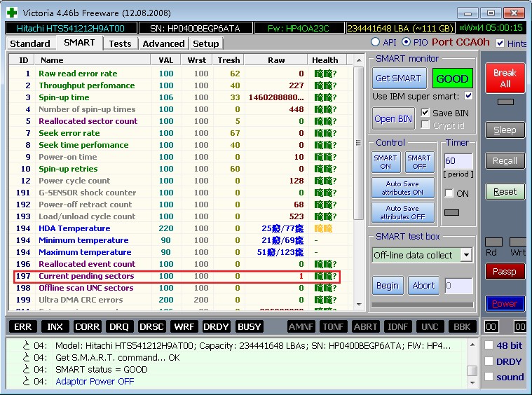
Task: Click the Timer period input field
Action: [458, 160]
